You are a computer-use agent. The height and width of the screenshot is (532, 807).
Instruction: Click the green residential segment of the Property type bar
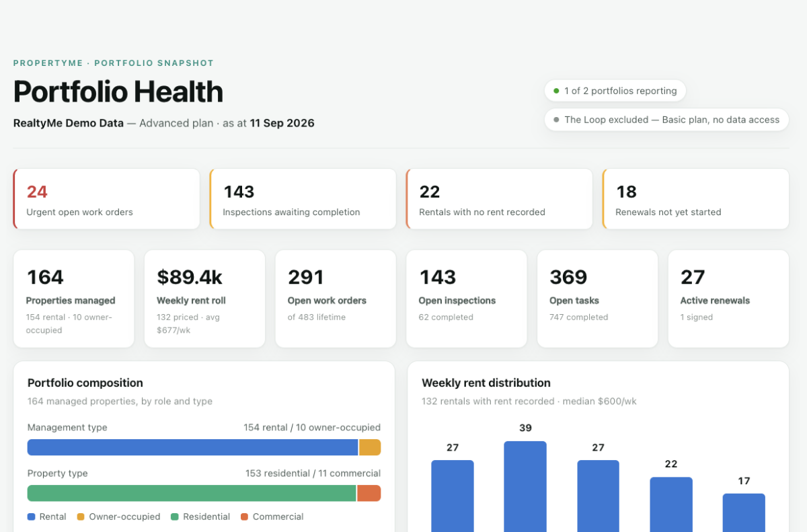point(192,493)
